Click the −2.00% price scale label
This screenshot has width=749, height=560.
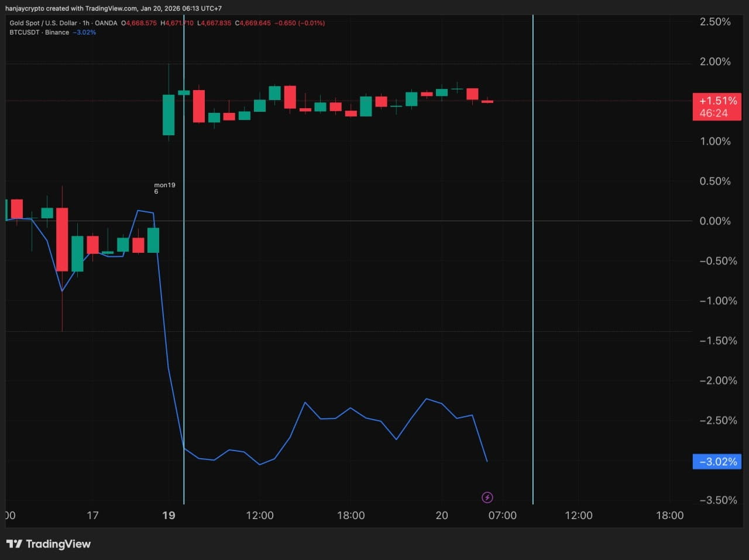tap(718, 380)
